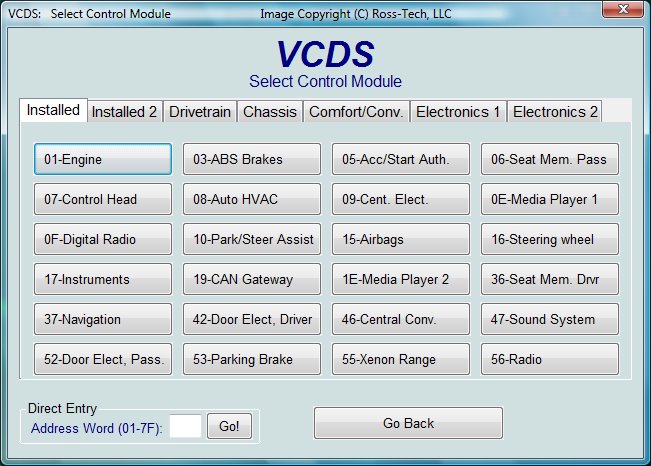
Task: Open 55-Xenon Range module
Action: click(x=401, y=359)
